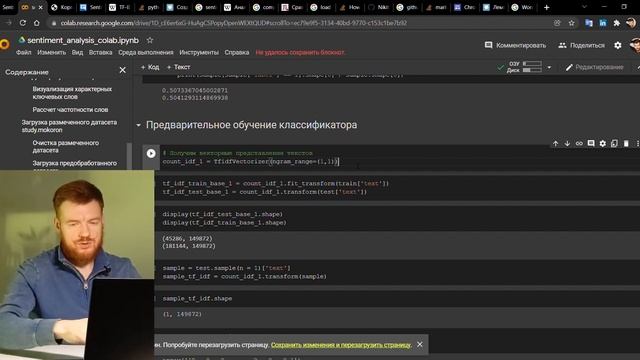Open the Среда выполнения menu
The width and height of the screenshot is (640, 360).
(x=146, y=53)
